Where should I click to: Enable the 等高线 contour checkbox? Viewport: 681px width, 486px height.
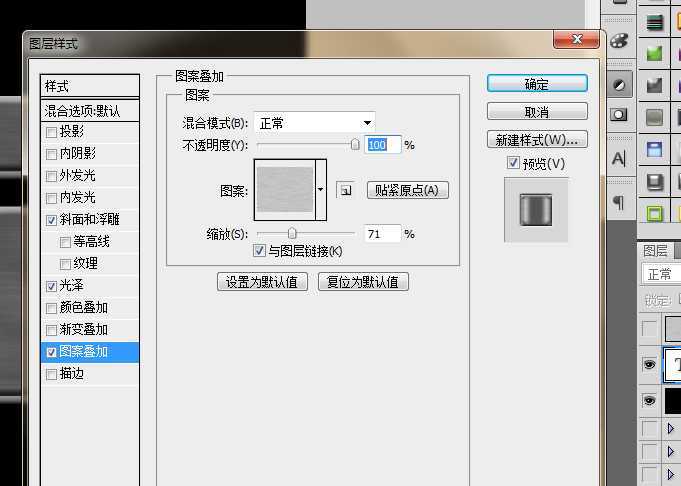tap(65, 242)
